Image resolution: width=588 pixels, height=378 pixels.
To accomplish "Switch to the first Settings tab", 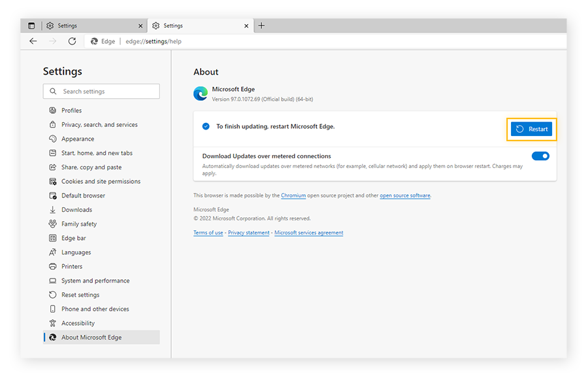I will (x=95, y=26).
